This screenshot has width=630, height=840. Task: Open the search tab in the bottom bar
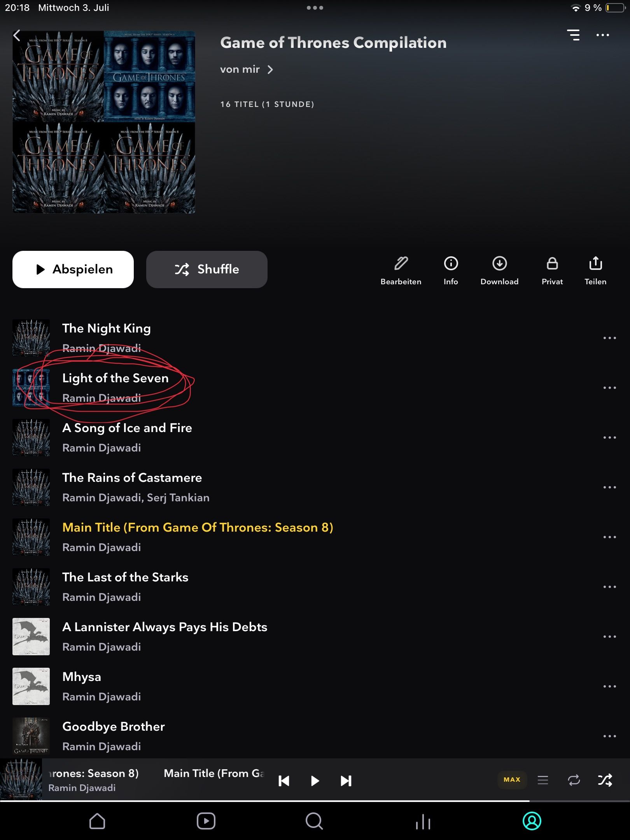pyautogui.click(x=314, y=821)
